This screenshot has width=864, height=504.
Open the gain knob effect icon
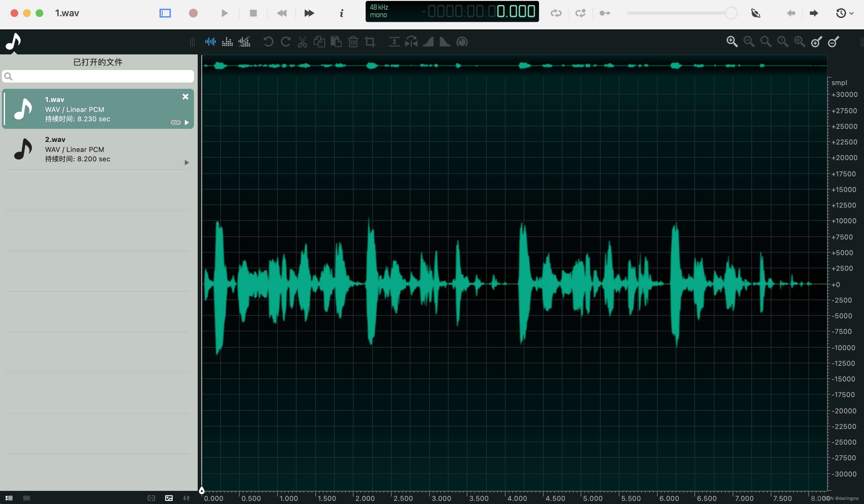click(462, 42)
